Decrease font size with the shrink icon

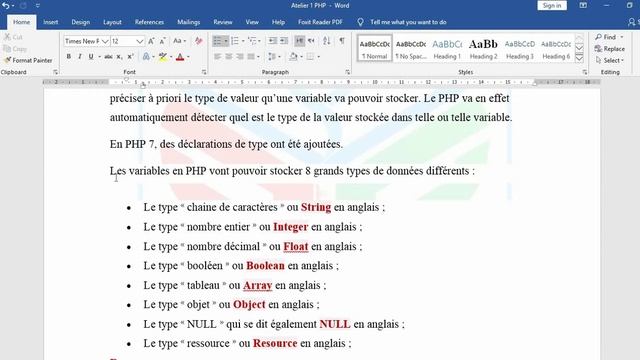(162, 41)
